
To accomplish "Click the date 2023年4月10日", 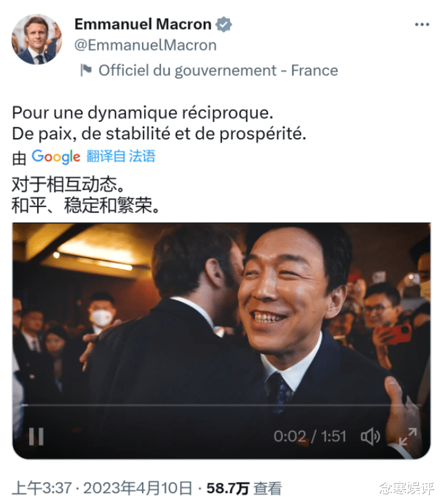I will tap(138, 488).
